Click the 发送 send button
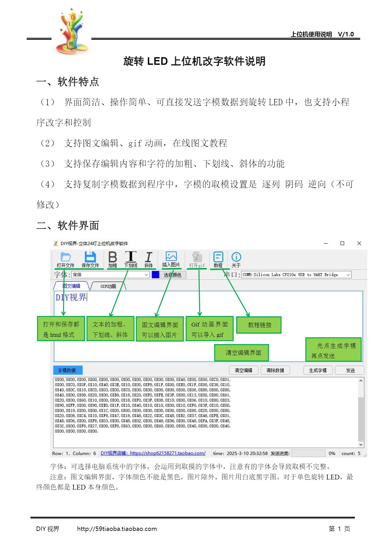This screenshot has width=392, height=554. 350,370
